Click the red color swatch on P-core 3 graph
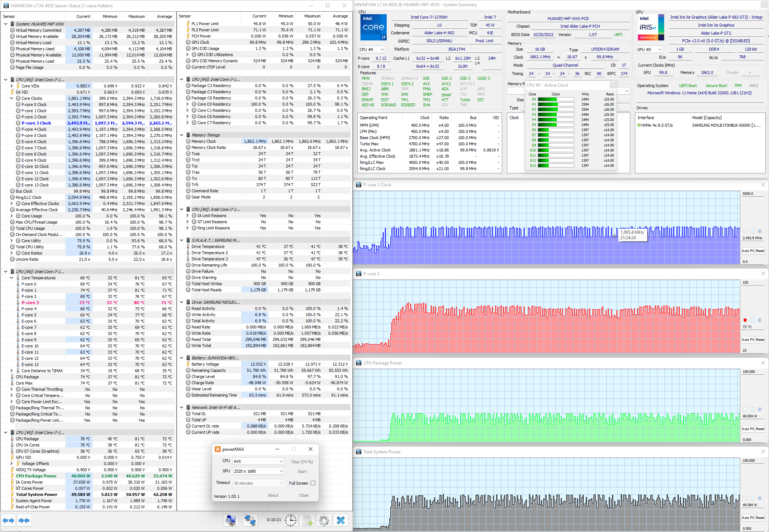Screen dimensions: 769x532 tap(745, 320)
